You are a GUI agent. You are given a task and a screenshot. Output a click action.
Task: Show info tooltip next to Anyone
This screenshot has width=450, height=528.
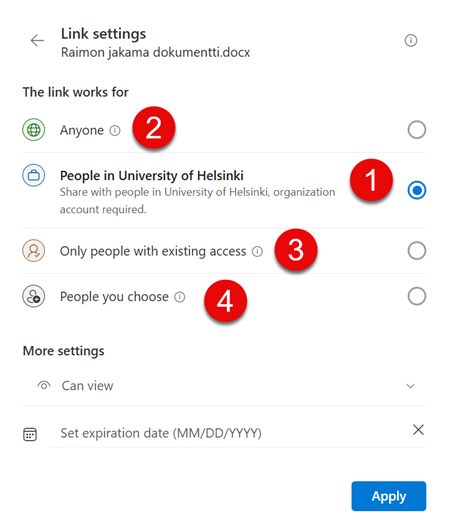pyautogui.click(x=115, y=130)
